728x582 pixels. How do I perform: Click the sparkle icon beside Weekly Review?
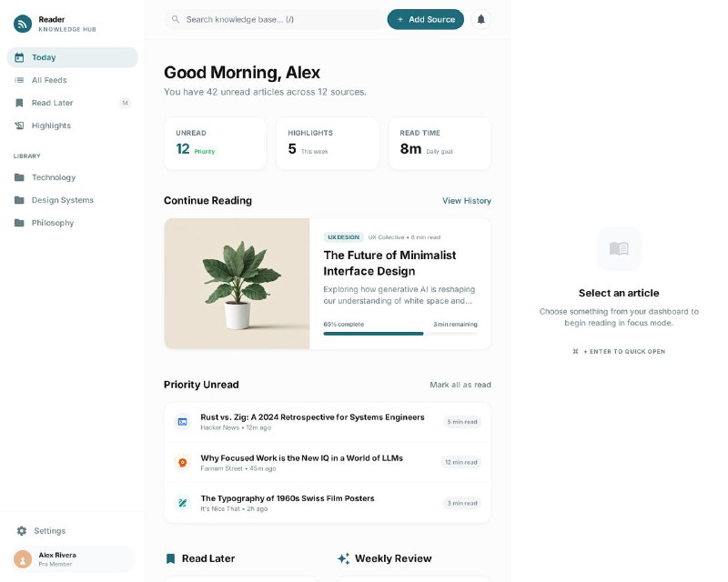(344, 558)
